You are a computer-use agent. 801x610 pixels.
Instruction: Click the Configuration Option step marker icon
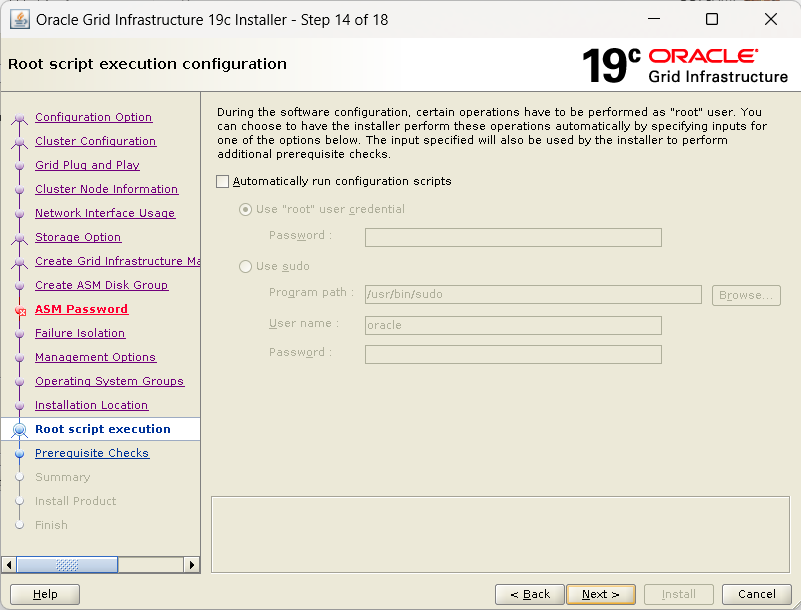19,119
